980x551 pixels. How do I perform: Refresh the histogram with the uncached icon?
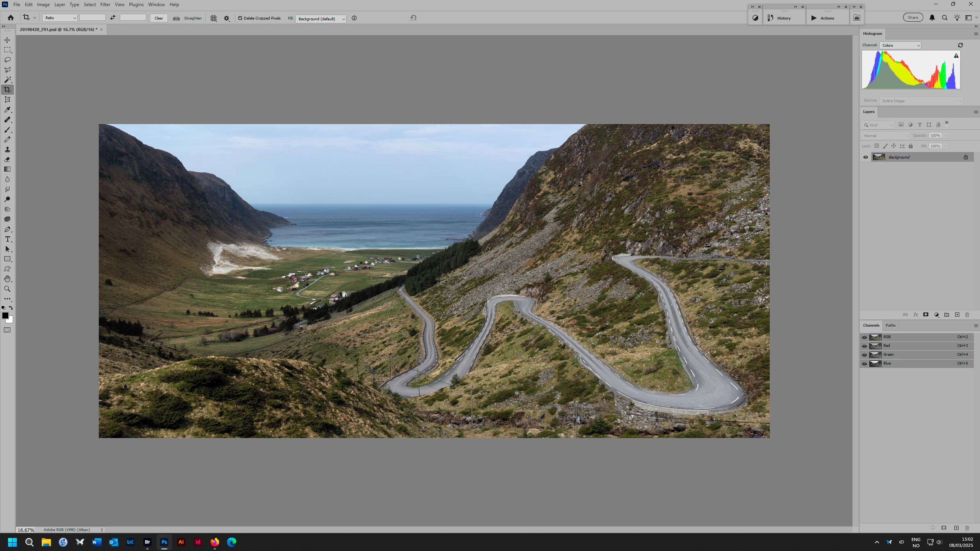click(960, 45)
